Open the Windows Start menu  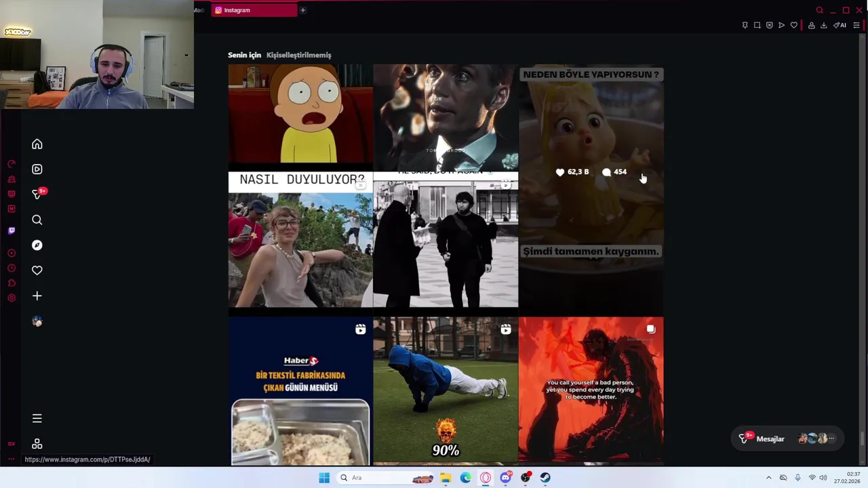[x=324, y=478]
